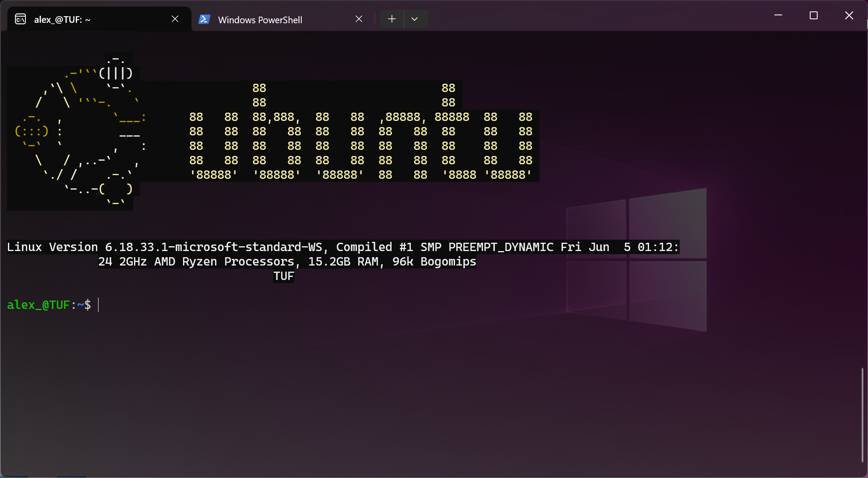Click the terminal vertical scrollbar thumb
Screen dimensions: 868x478
(x=862, y=414)
